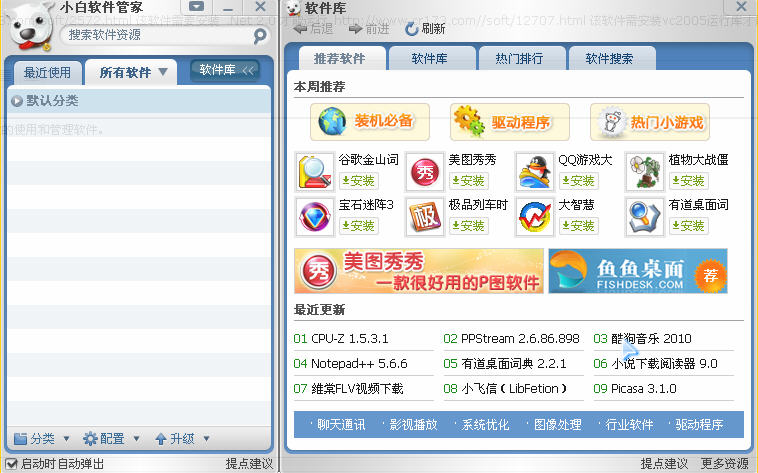
Task: Open the 植物大战僵 app icon
Action: coord(645,172)
